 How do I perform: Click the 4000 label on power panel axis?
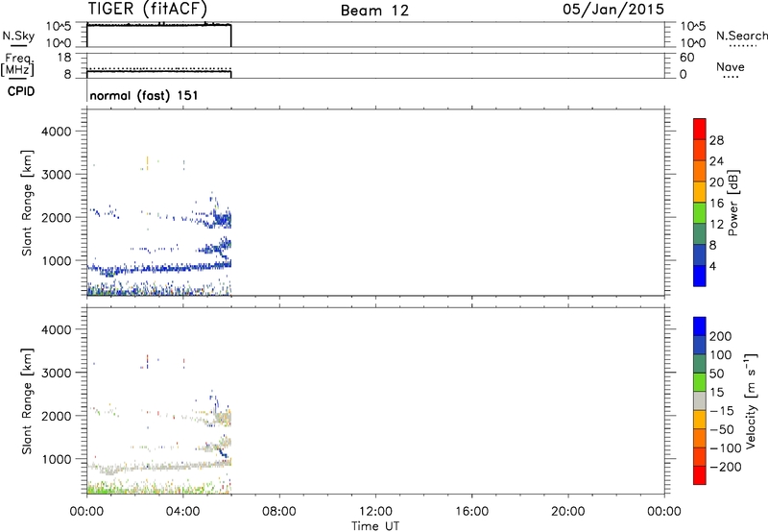point(57,132)
